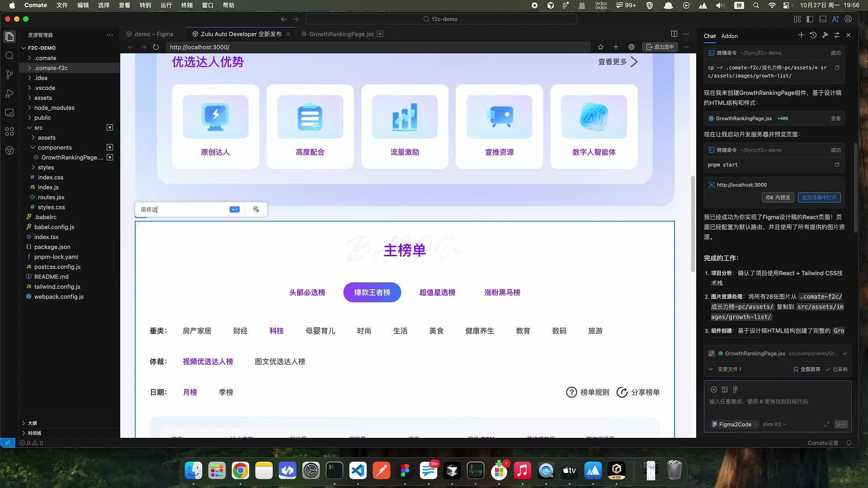The image size is (868, 488).
Task: Open preview in external browser globe icon
Action: [632, 47]
